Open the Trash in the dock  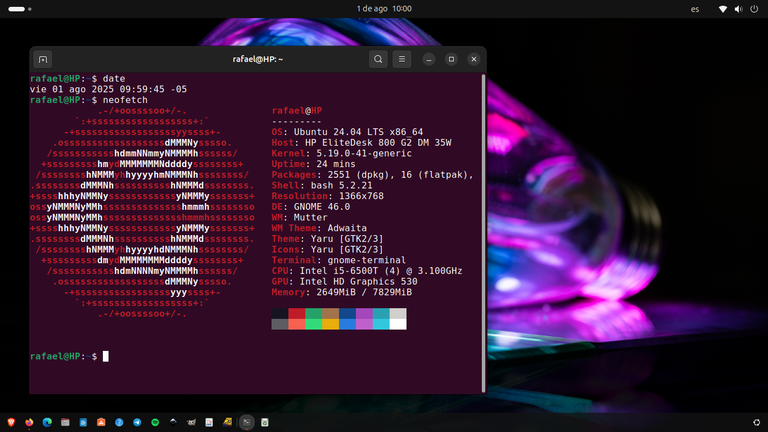click(x=265, y=422)
